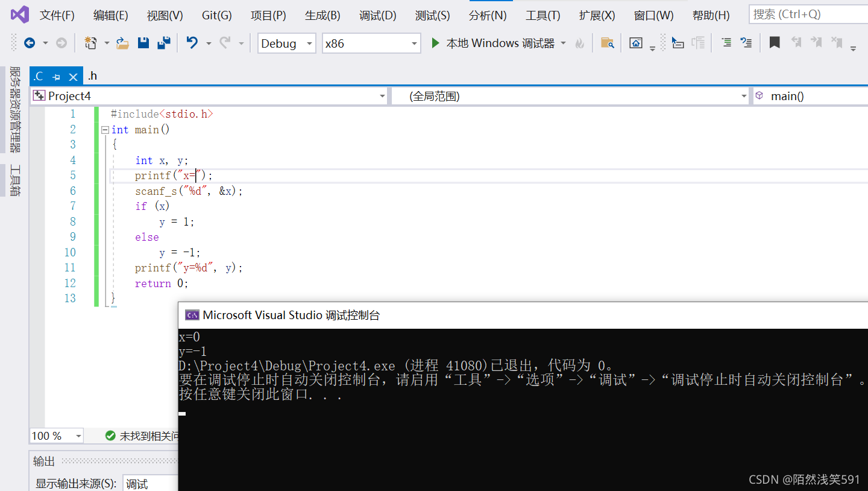Viewport: 868px width, 491px height.
Task: Go to next bookmark icon
Action: click(x=817, y=42)
